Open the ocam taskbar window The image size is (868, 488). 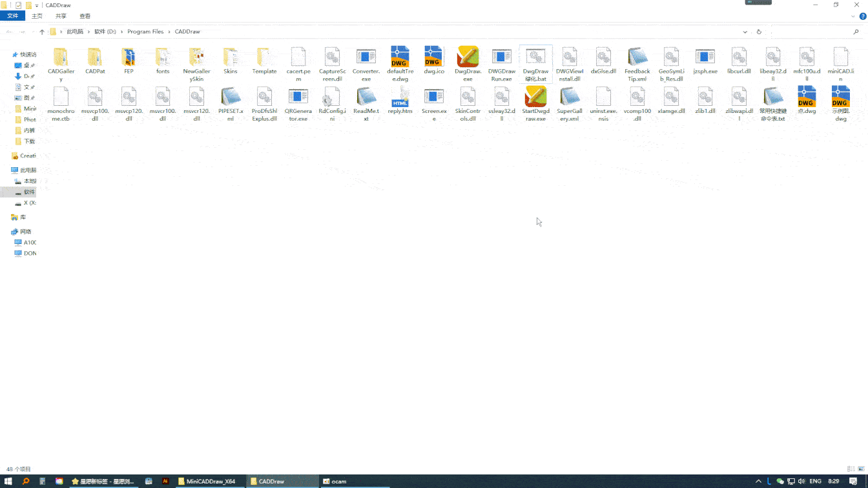coord(354,482)
